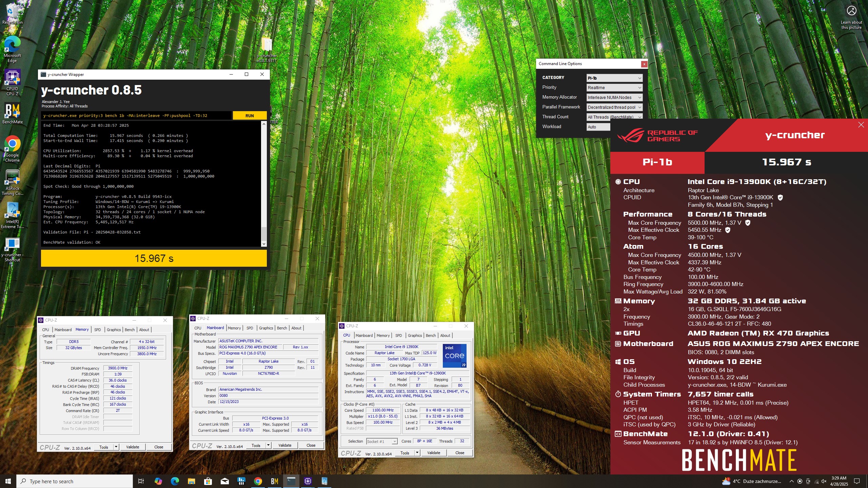Open Mail app from the taskbar

[224, 481]
